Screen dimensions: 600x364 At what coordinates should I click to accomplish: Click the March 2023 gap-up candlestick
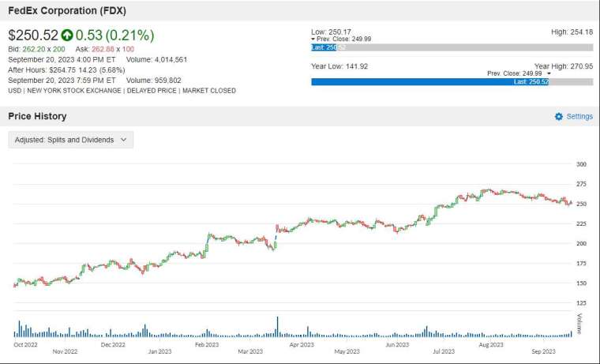[277, 228]
